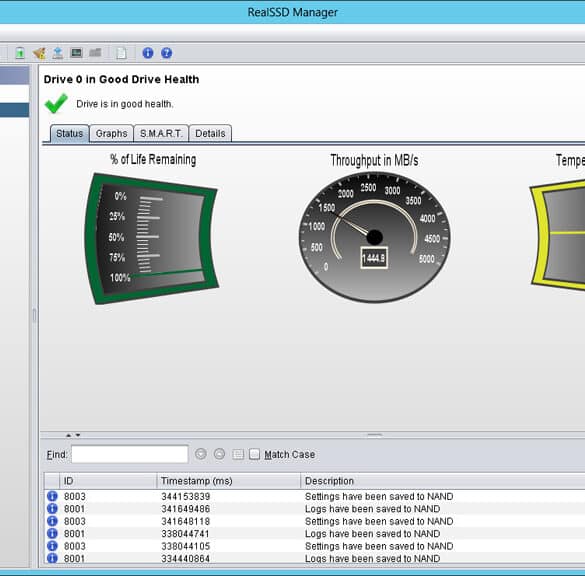The width and height of the screenshot is (585, 576).
Task: Click the document page toolbar icon
Action: 121,53
